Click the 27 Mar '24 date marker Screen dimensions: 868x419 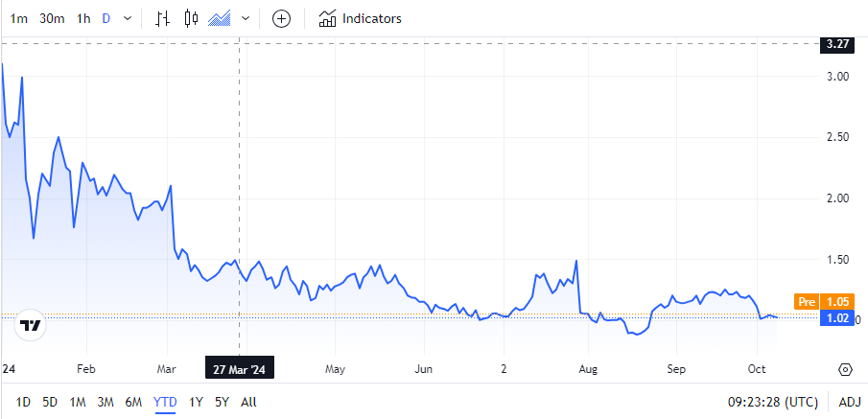click(x=237, y=369)
